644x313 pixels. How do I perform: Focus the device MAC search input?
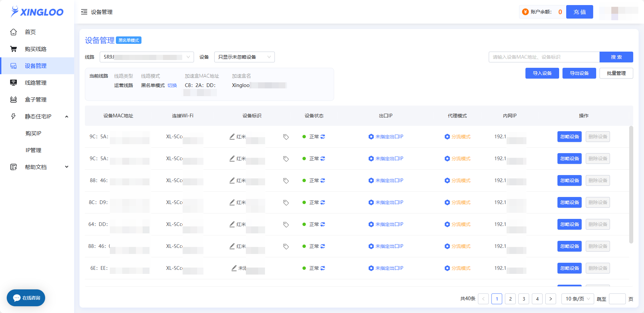point(544,57)
